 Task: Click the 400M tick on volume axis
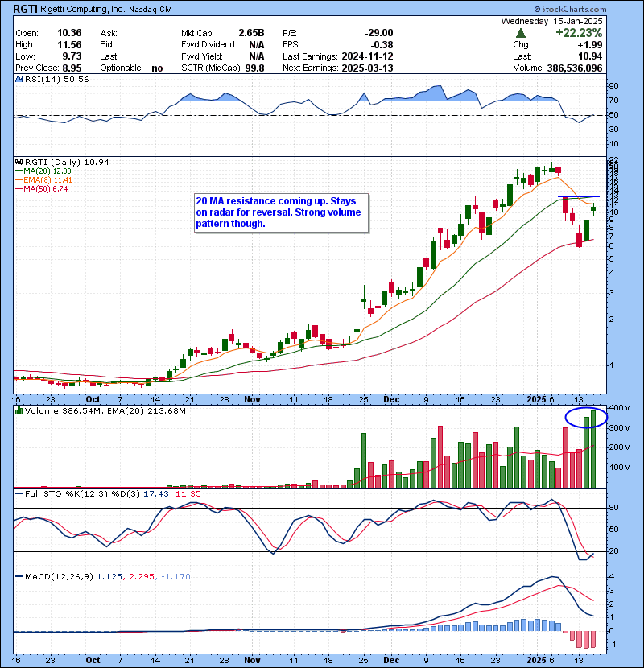[x=620, y=408]
